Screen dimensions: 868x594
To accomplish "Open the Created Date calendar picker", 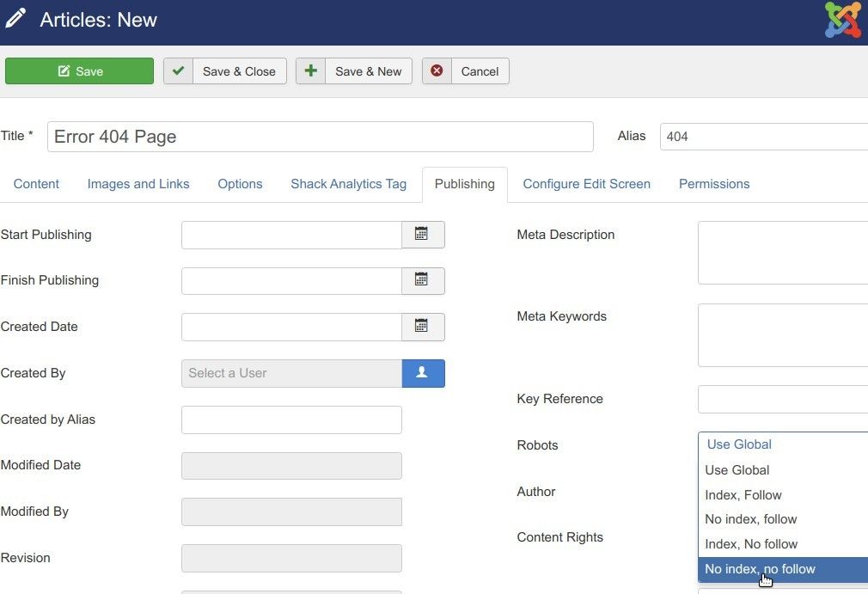I will (423, 327).
